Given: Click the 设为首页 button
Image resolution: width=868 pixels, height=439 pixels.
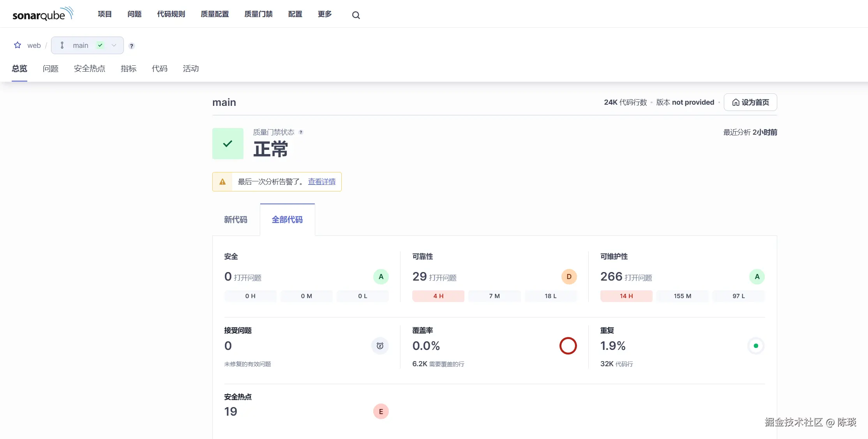Looking at the screenshot, I should click(x=750, y=102).
